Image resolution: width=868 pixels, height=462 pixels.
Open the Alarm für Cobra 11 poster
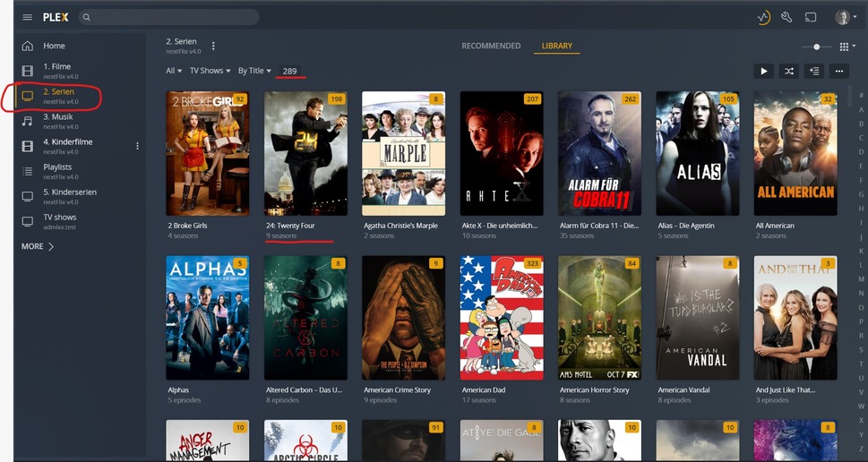pos(599,153)
